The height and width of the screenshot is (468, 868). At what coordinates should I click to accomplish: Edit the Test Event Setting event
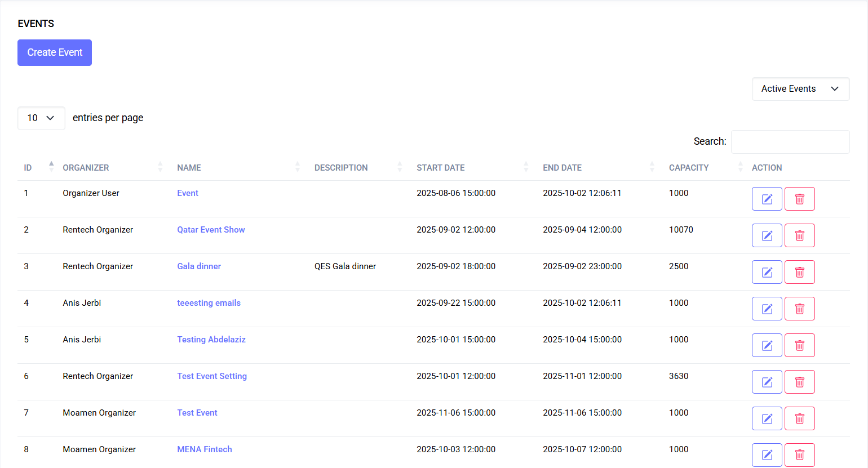coord(767,381)
